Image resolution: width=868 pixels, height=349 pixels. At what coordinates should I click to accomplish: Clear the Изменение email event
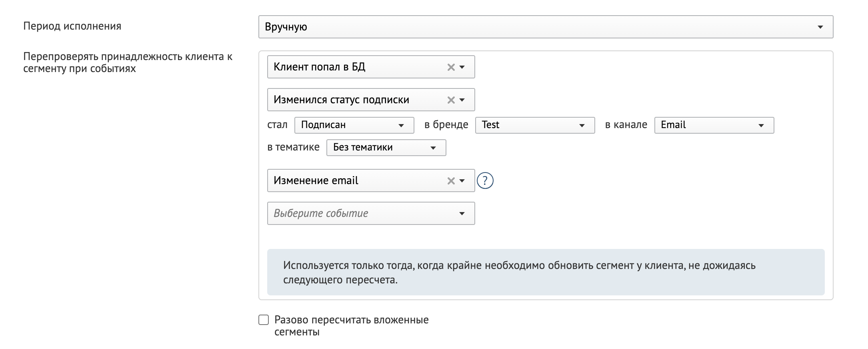pyautogui.click(x=451, y=181)
